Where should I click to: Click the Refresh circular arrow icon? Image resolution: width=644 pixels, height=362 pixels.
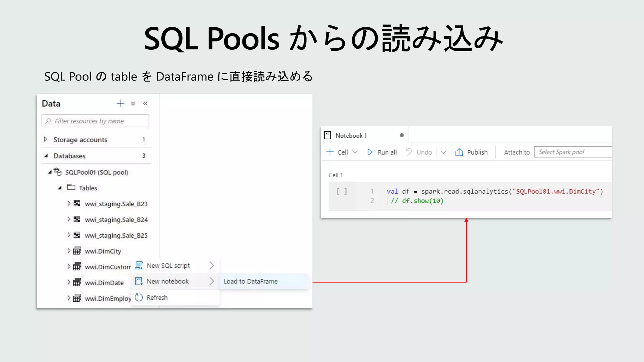(139, 297)
